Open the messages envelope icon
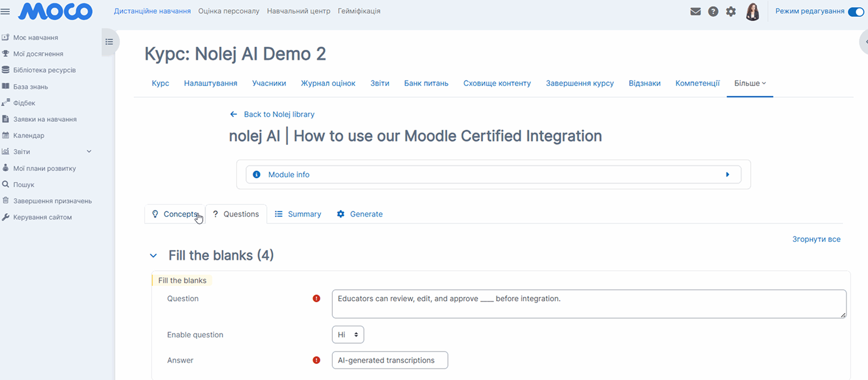868x380 pixels. tap(695, 12)
